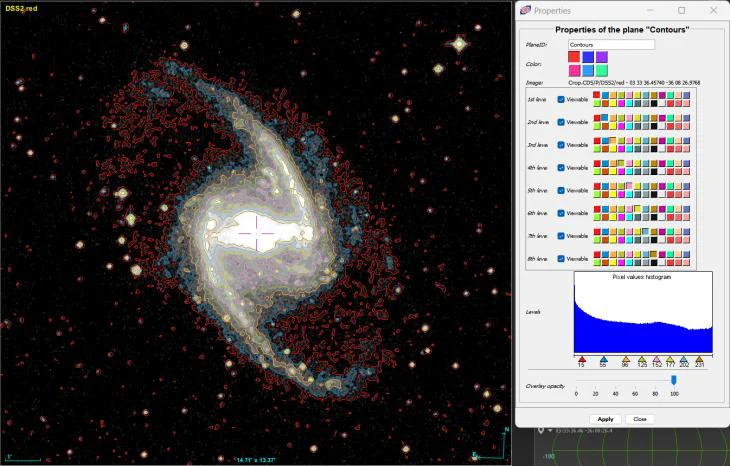Image resolution: width=730 pixels, height=466 pixels.
Task: Pick the black swatch for 5th level
Action: [654, 194]
